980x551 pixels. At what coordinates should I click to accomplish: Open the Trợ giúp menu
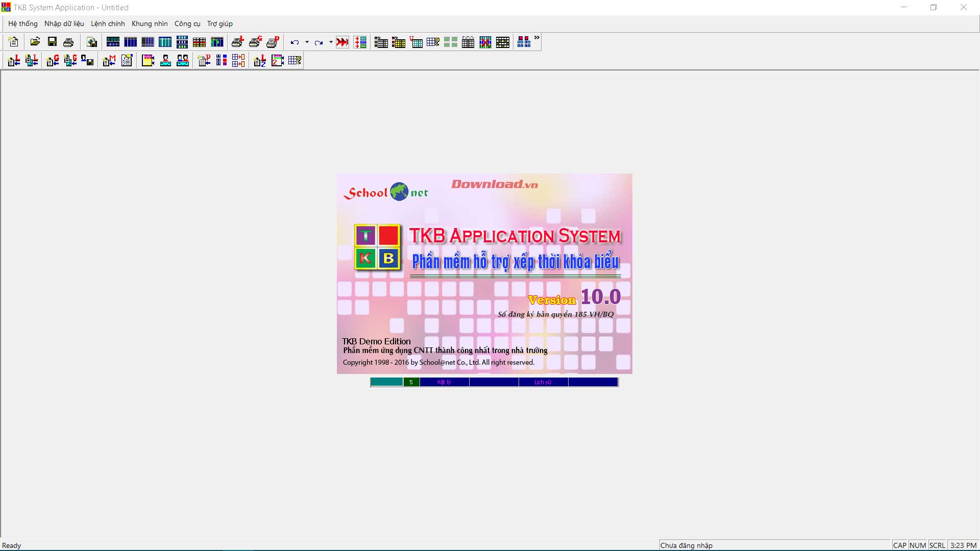tap(219, 23)
